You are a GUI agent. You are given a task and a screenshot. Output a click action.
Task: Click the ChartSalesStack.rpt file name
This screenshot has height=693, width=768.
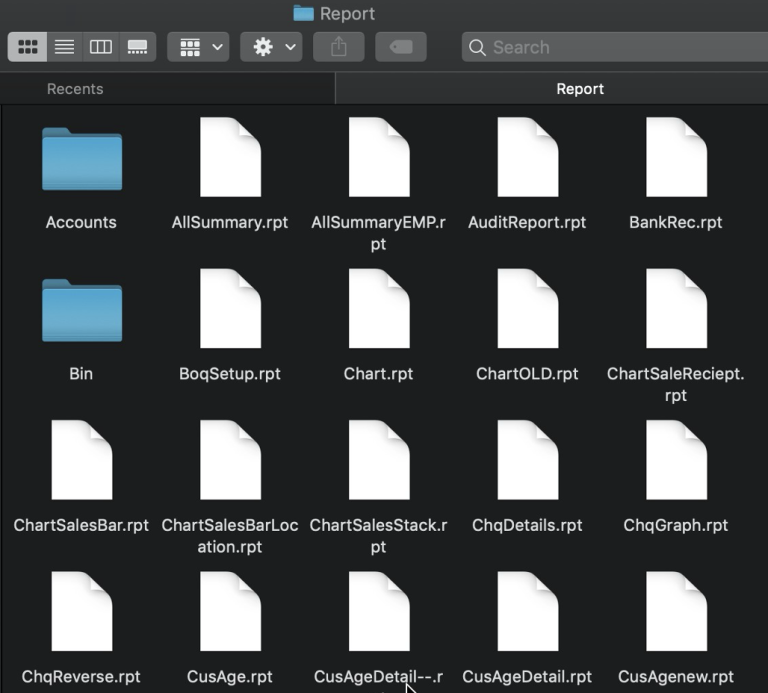(x=378, y=536)
